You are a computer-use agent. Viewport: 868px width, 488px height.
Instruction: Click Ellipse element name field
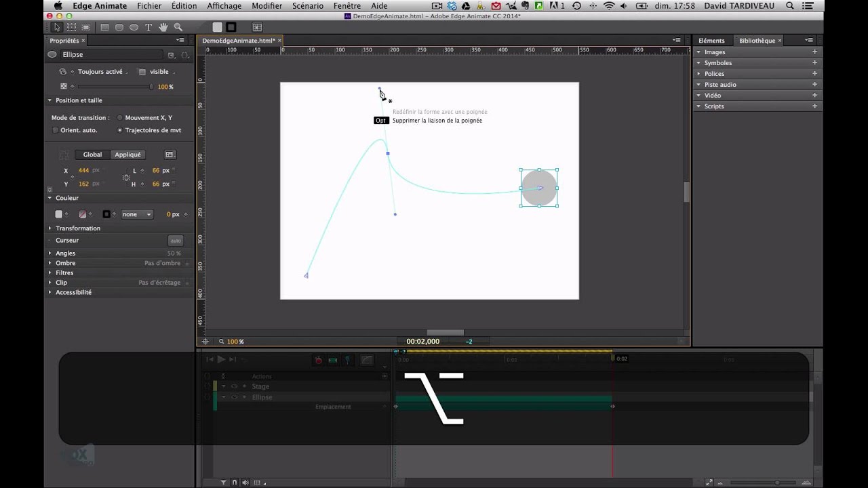(112, 55)
